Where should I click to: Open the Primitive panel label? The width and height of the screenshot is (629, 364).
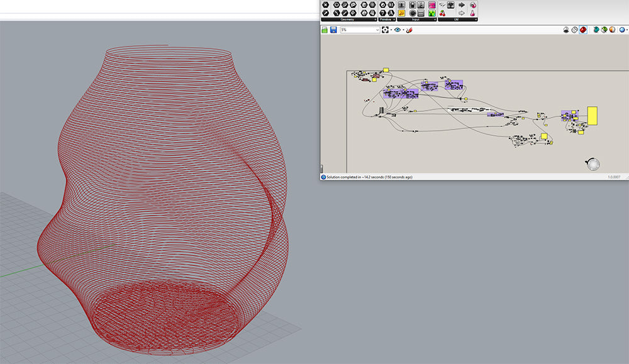(386, 19)
